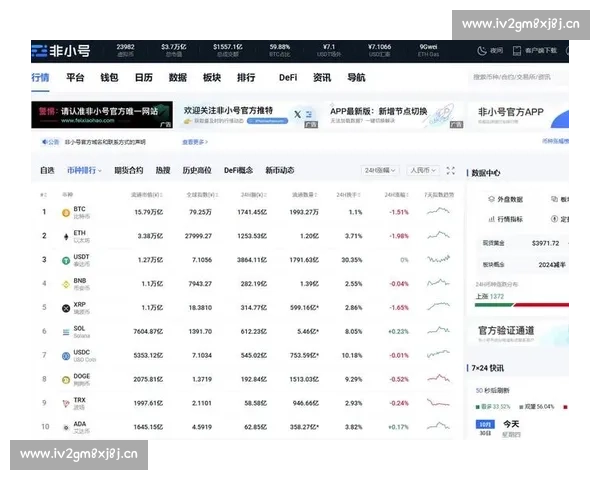Click the BTC coin icon

pos(66,213)
